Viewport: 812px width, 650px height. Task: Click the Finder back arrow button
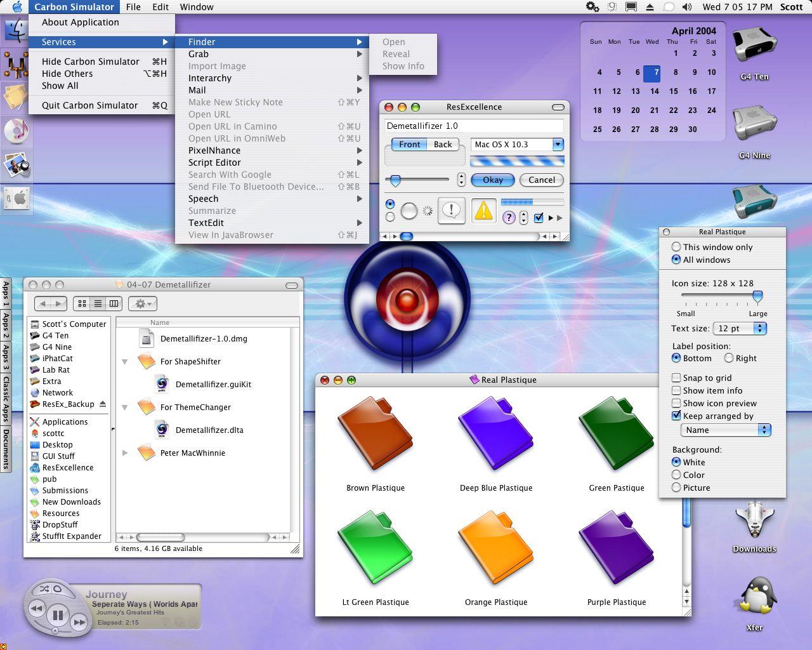[x=43, y=303]
